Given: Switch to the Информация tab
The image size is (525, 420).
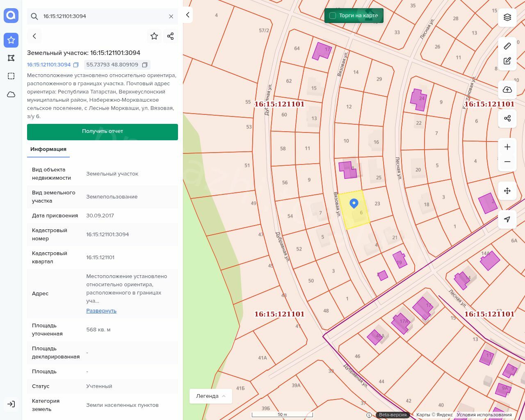Looking at the screenshot, I should pos(48,149).
